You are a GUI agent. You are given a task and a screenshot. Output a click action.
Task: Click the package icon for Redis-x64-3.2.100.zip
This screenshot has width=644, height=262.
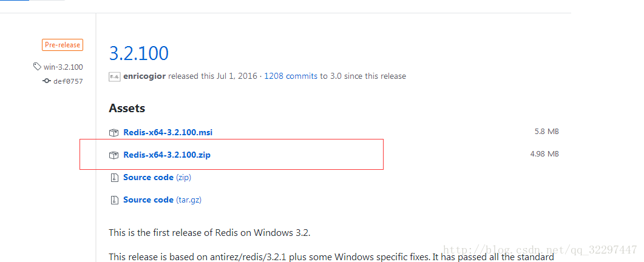114,155
